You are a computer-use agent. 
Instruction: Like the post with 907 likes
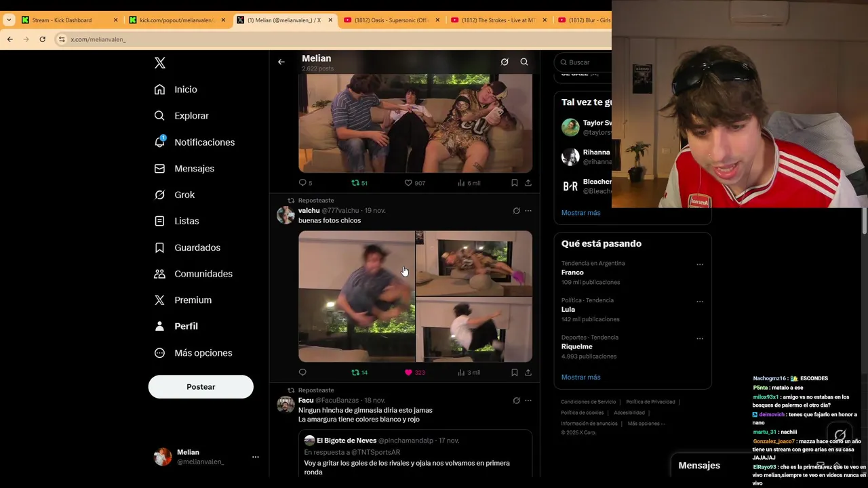[x=414, y=183]
